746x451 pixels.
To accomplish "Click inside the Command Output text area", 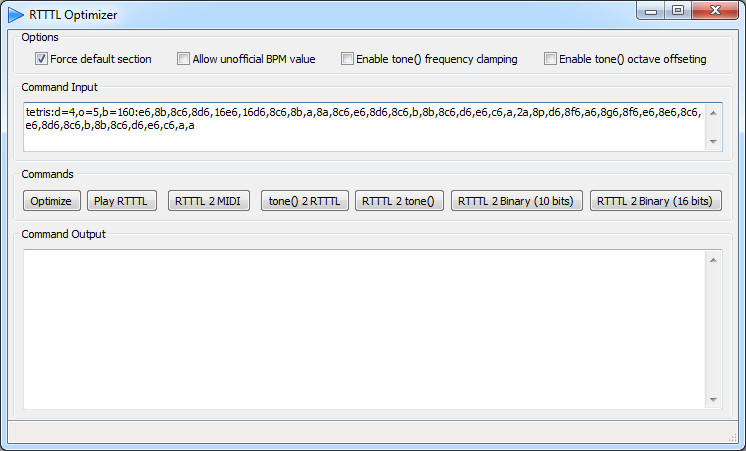I will (360, 328).
